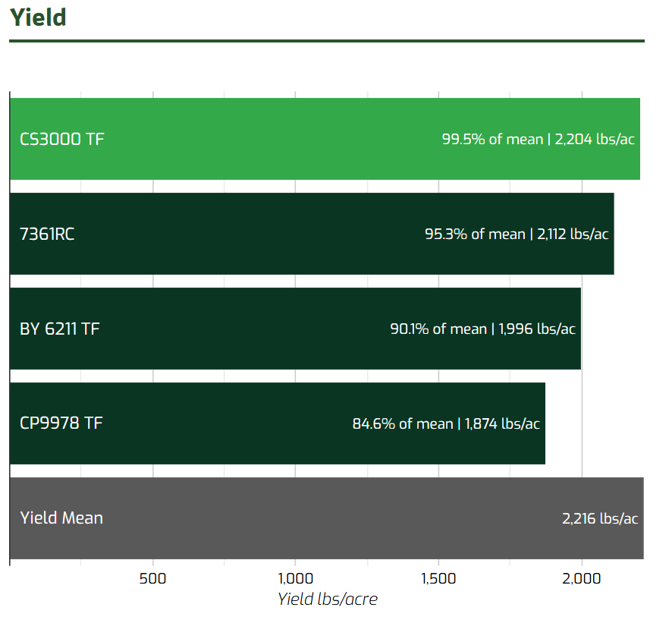Click the middle of the gray Yield Mean bar
Screen dimensions: 672x620
[x=326, y=519]
